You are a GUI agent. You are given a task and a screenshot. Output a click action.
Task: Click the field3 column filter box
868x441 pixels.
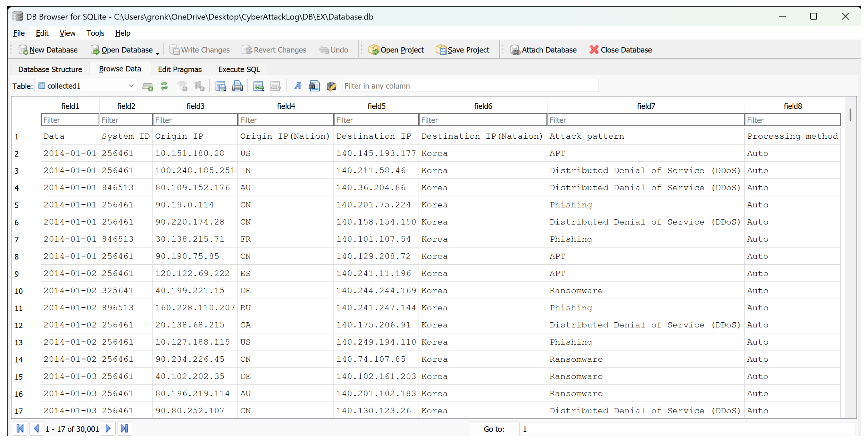click(x=195, y=120)
